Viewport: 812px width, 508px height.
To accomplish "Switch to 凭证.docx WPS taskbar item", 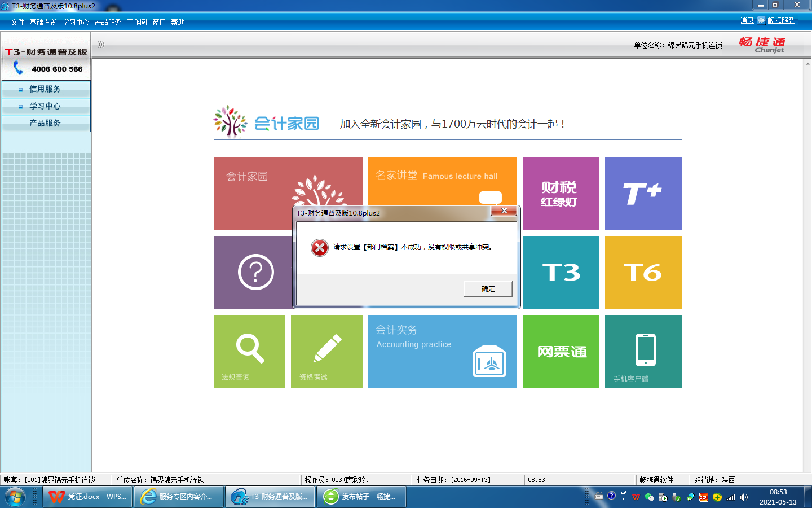I will click(x=88, y=497).
